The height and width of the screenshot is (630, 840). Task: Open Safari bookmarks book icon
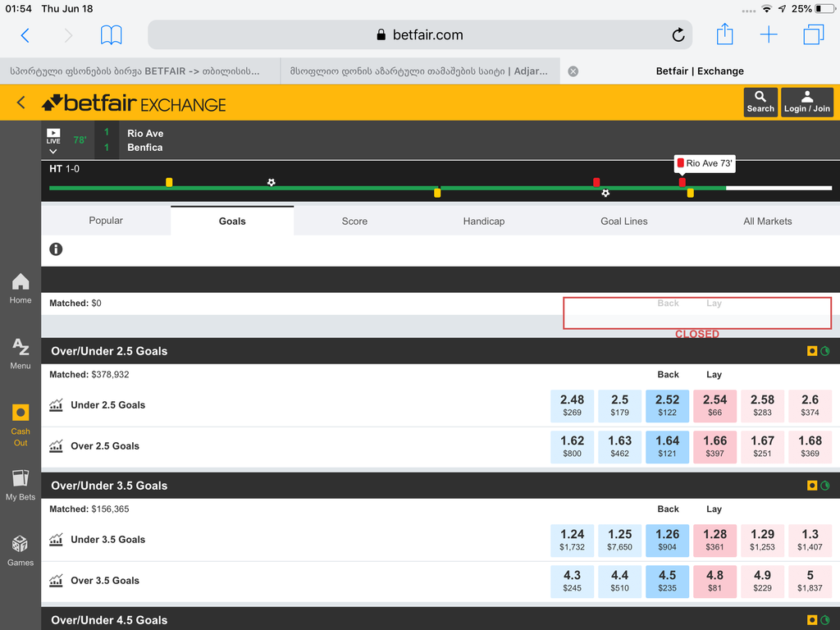click(112, 35)
